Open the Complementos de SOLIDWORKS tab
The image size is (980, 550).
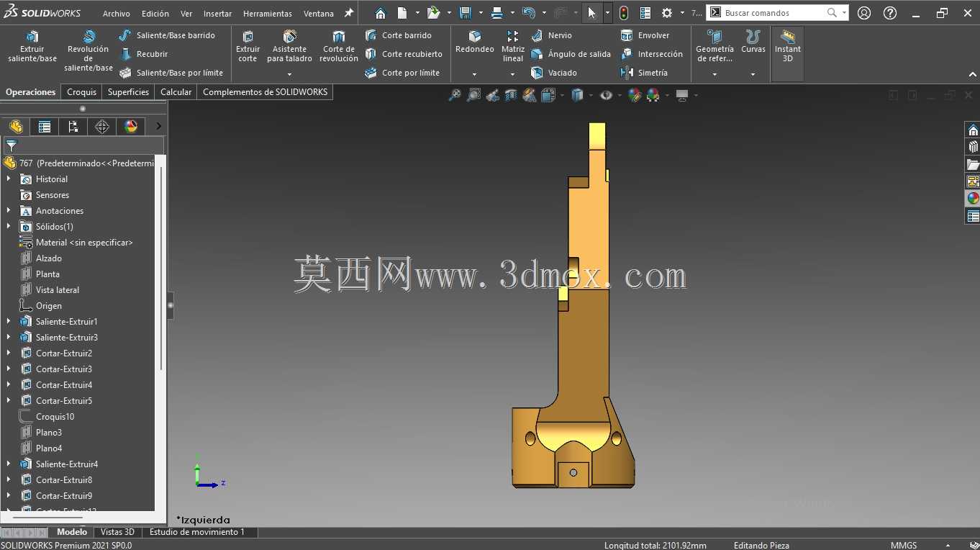pyautogui.click(x=265, y=92)
